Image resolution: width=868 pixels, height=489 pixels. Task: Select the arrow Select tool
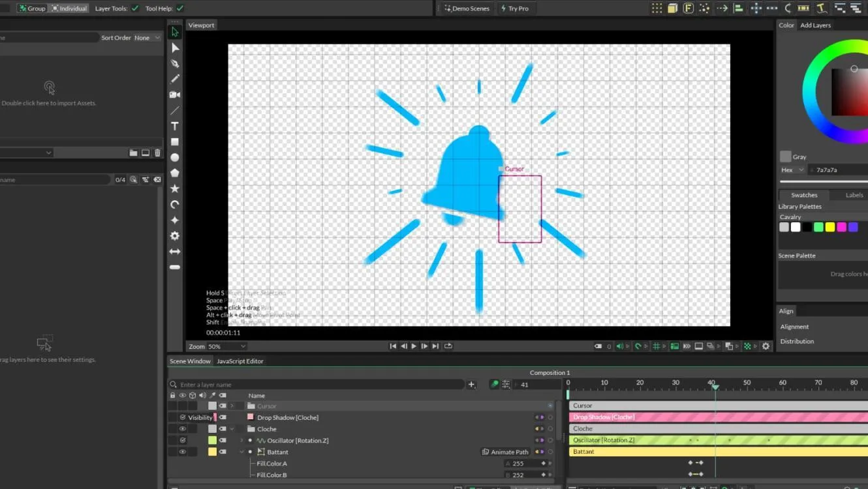click(175, 32)
